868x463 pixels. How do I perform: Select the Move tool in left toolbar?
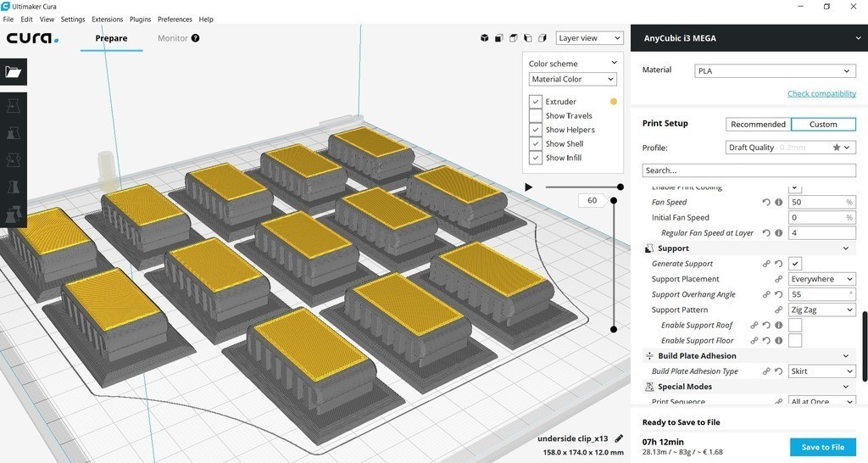coord(13,106)
